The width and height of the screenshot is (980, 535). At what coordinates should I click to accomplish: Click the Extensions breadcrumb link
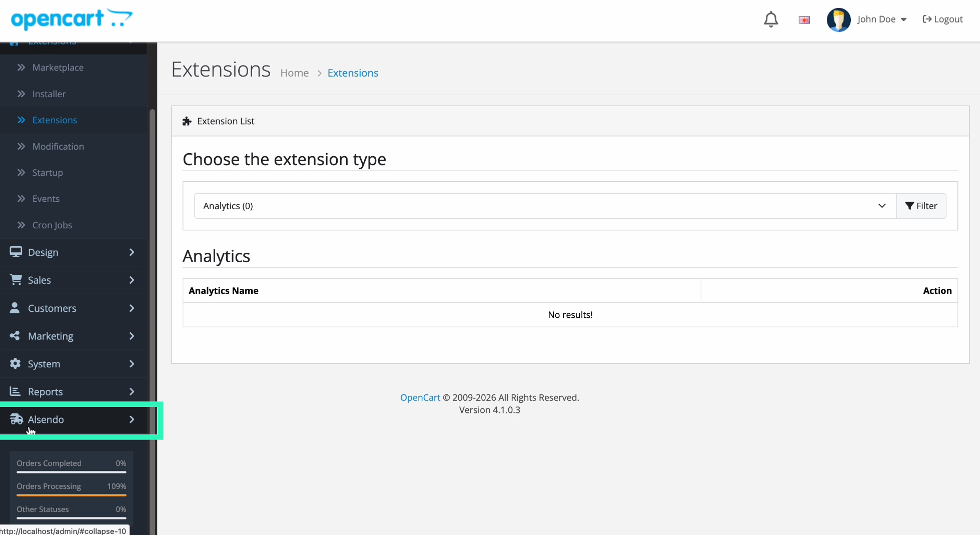(353, 73)
